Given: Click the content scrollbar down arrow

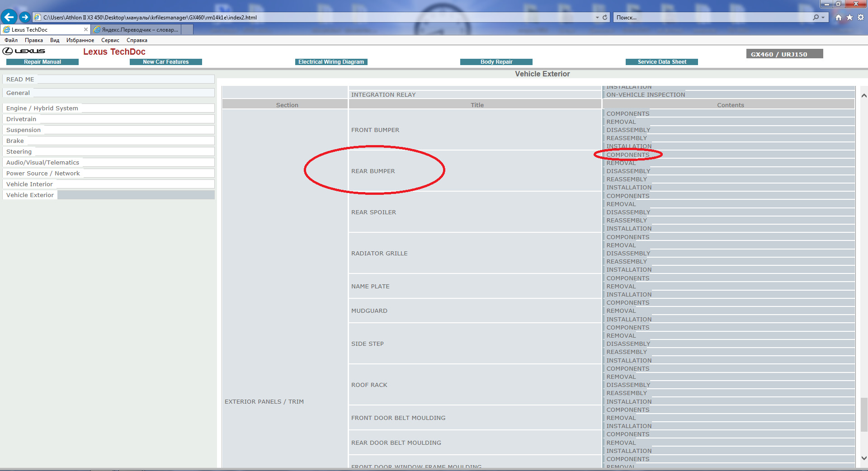Looking at the screenshot, I should [864, 458].
